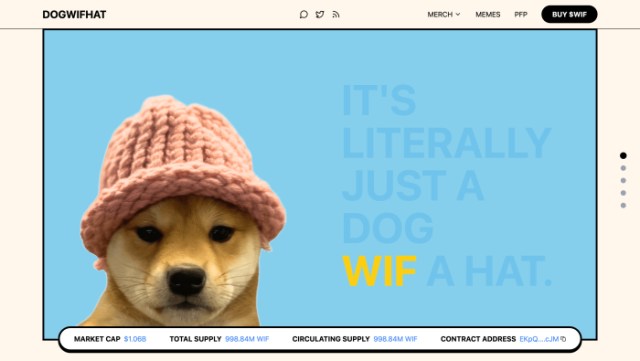The height and width of the screenshot is (361, 640).
Task: Click the market cap value $1.06B
Action: pyautogui.click(x=135, y=339)
